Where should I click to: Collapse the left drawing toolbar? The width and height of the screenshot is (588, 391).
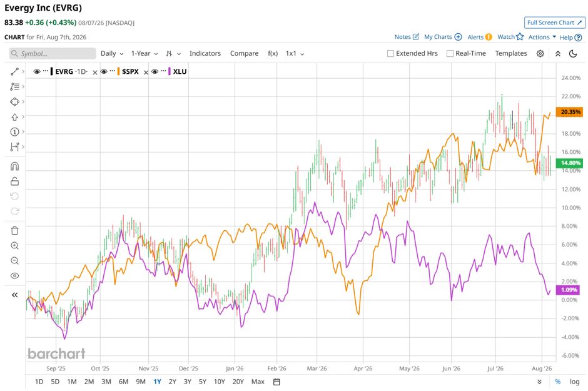[x=14, y=295]
